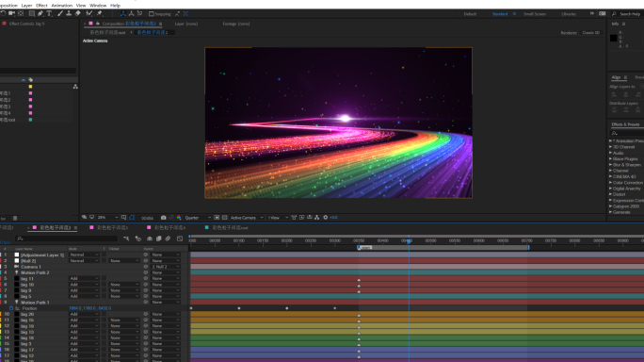This screenshot has width=644, height=362.
Task: Select the Unified Camera tool
Action: (11, 13)
